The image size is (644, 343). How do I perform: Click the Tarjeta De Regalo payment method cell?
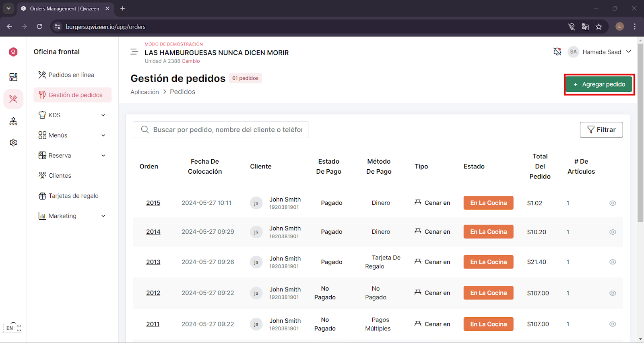pos(382,262)
